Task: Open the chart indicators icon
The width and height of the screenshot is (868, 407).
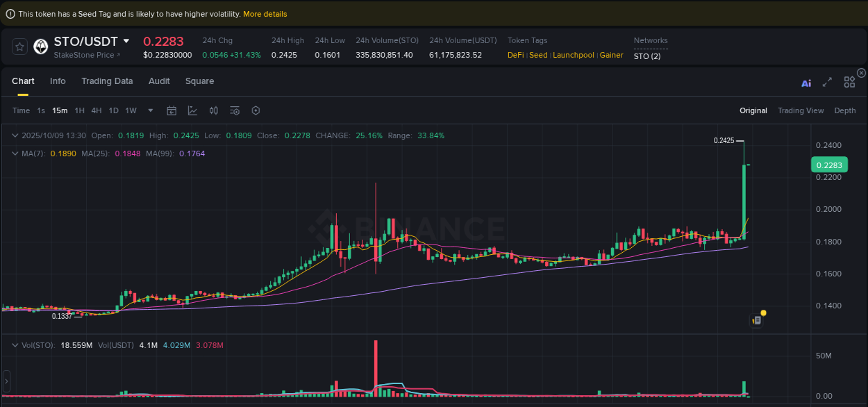Action: (192, 110)
